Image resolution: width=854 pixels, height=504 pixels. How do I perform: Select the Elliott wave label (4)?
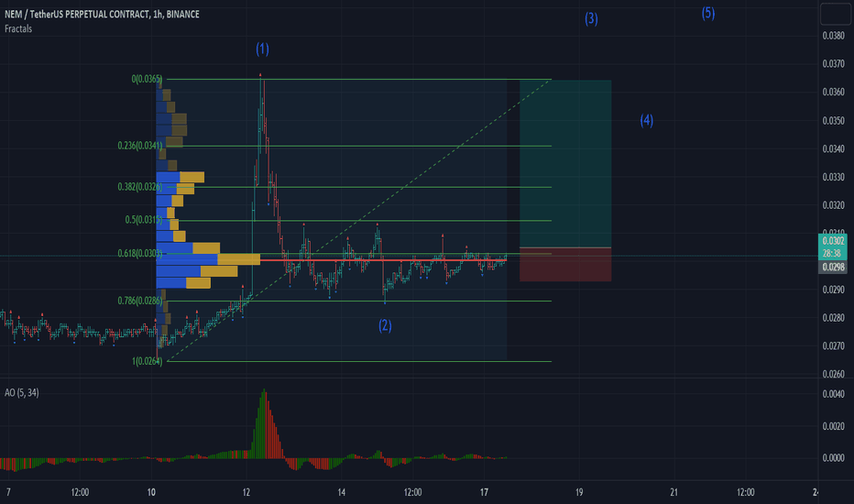click(x=647, y=120)
